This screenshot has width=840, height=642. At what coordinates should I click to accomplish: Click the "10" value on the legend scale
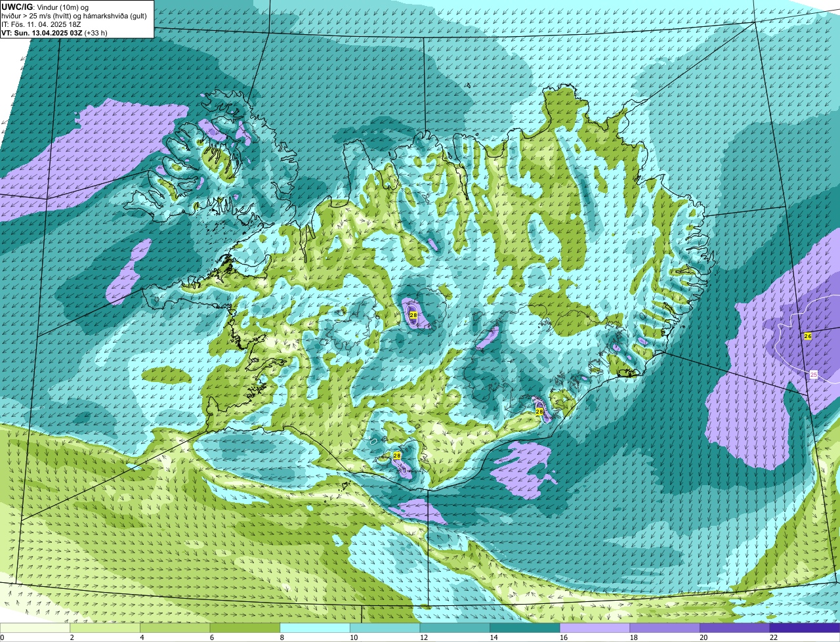(354, 637)
